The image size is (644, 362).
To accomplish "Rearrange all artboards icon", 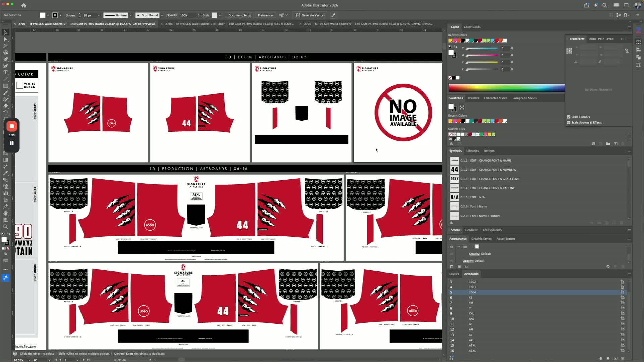I will coord(452,358).
